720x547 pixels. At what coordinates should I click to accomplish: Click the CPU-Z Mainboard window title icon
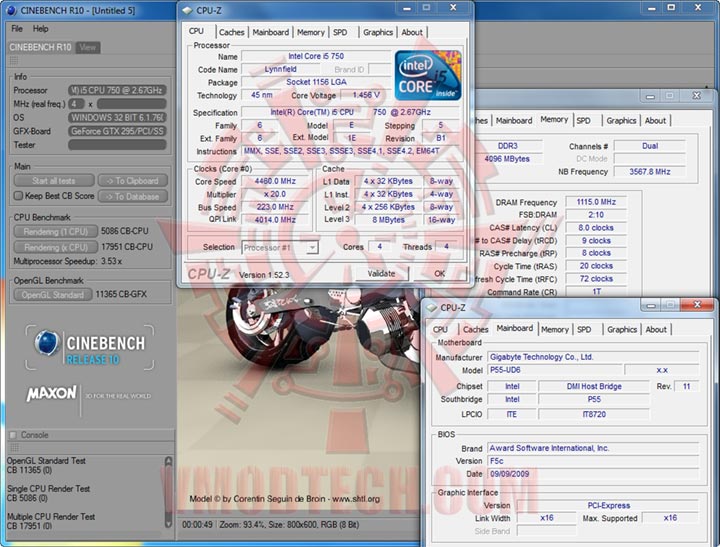click(431, 307)
